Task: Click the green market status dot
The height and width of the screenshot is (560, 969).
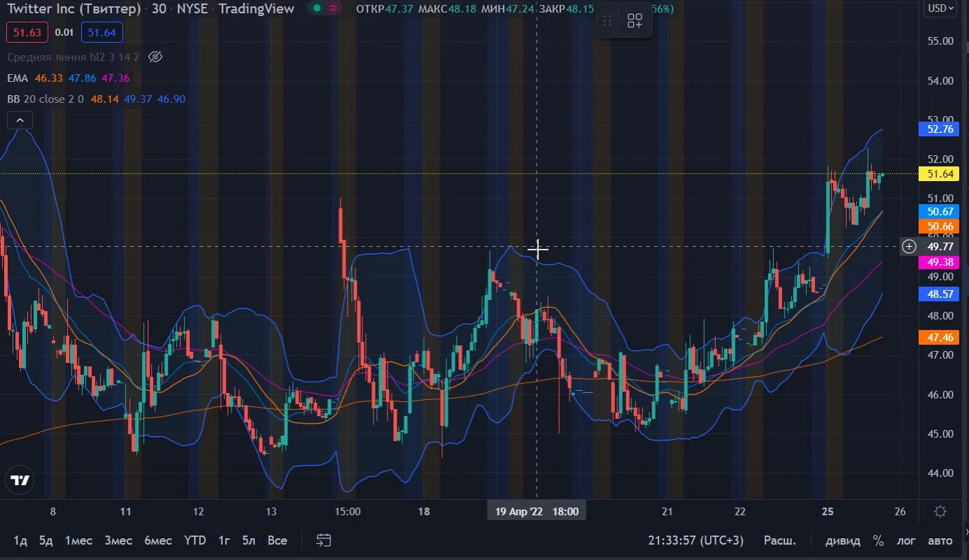Action: click(x=317, y=9)
